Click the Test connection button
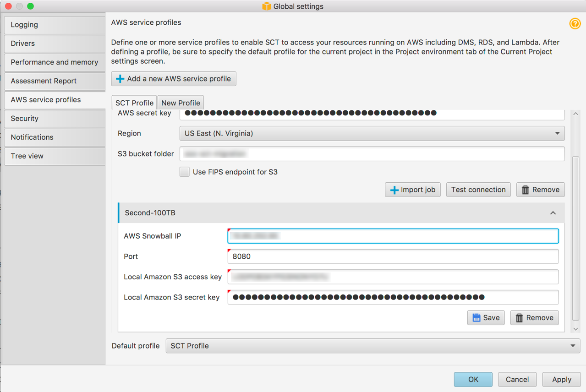 [x=478, y=189]
